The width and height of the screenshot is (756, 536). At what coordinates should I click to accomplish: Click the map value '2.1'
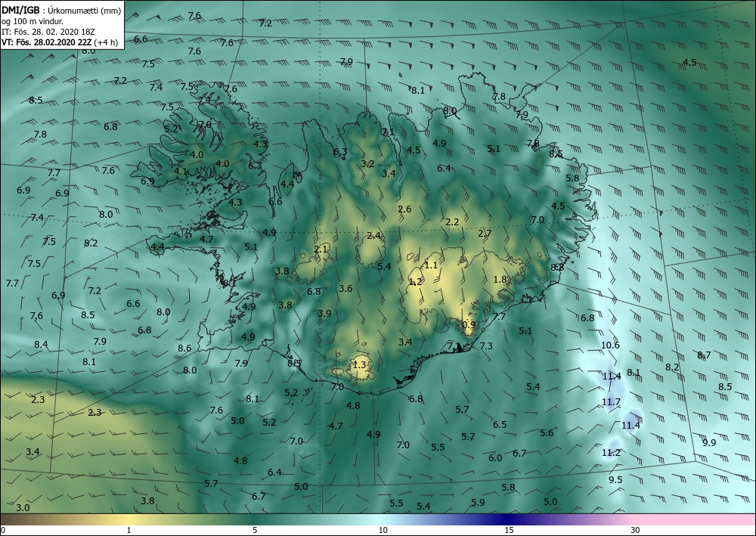321,249
